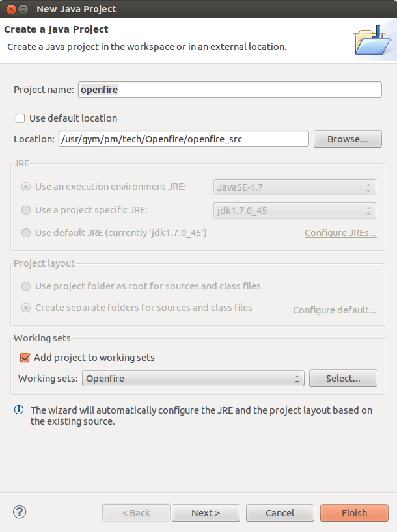Screen dimensions: 397x532
Task: Expand the Working sets Openfire combo box
Action: pos(193,379)
